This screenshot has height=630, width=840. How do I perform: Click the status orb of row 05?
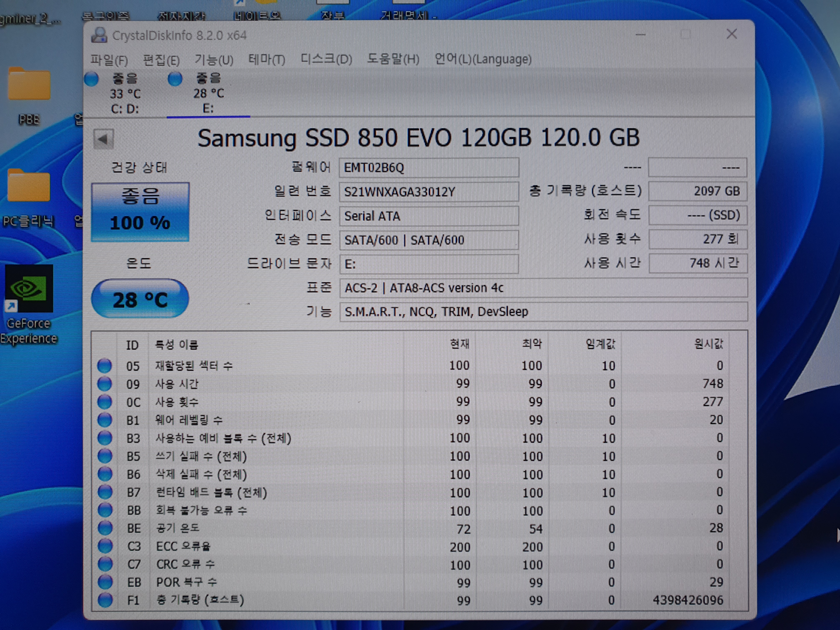pyautogui.click(x=104, y=366)
